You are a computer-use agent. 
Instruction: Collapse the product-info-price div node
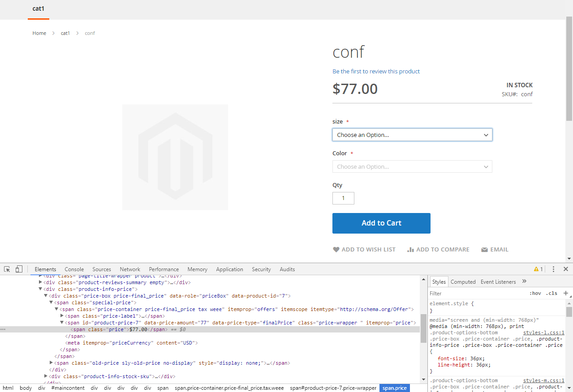pyautogui.click(x=40, y=289)
